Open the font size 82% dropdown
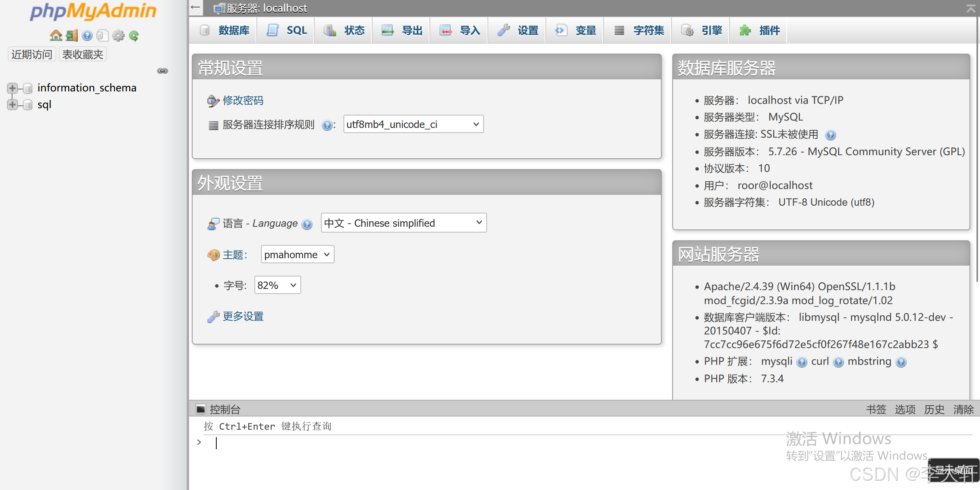 point(277,285)
